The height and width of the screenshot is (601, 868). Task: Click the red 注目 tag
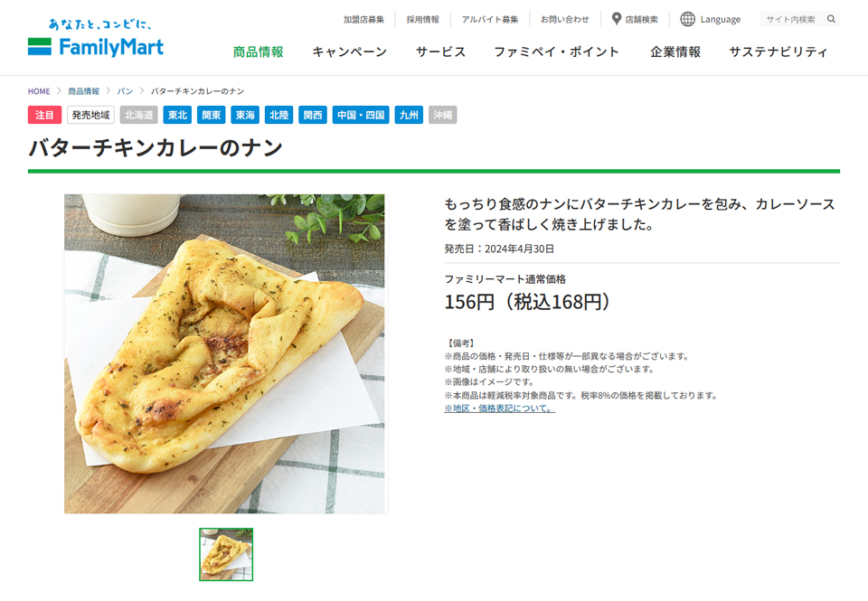point(44,115)
